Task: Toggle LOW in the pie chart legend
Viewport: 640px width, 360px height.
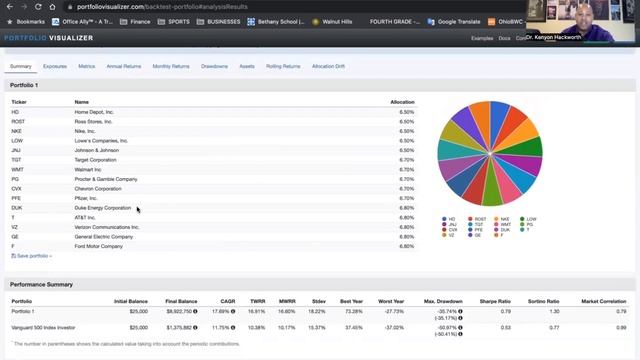Action: click(x=528, y=219)
